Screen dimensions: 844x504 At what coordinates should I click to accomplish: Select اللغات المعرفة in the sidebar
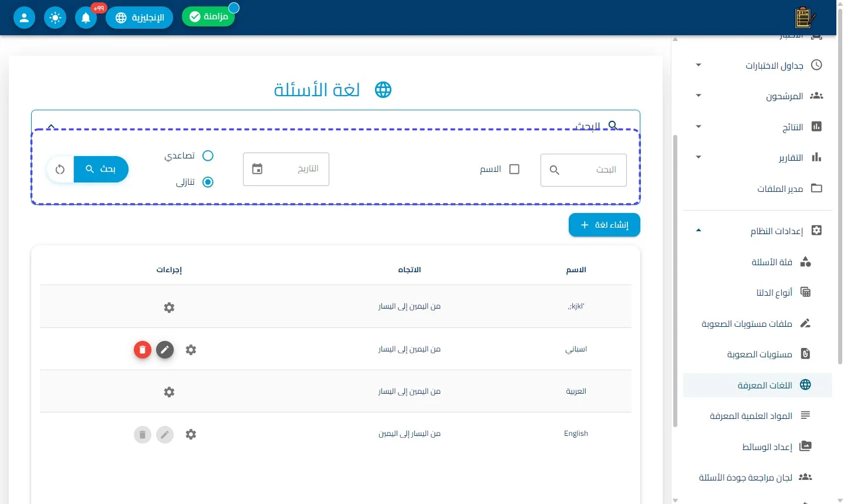[x=758, y=385]
